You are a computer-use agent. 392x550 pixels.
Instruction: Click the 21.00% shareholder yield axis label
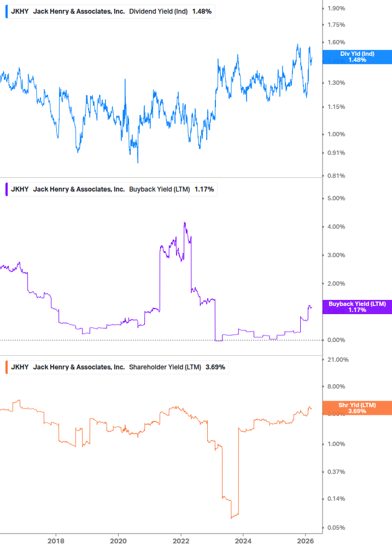(338, 360)
